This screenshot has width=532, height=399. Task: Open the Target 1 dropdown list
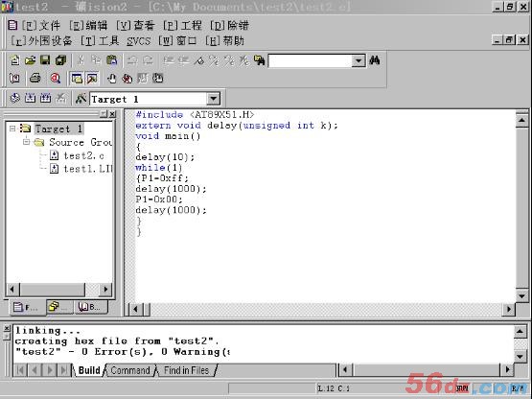click(x=214, y=99)
